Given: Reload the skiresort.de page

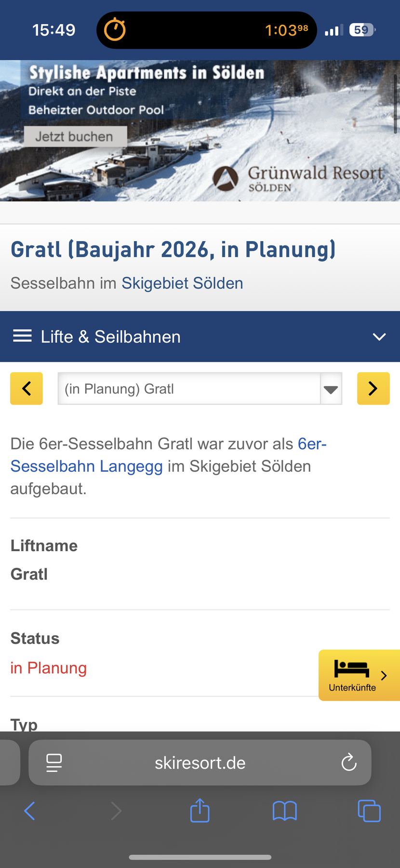Looking at the screenshot, I should pos(348,763).
